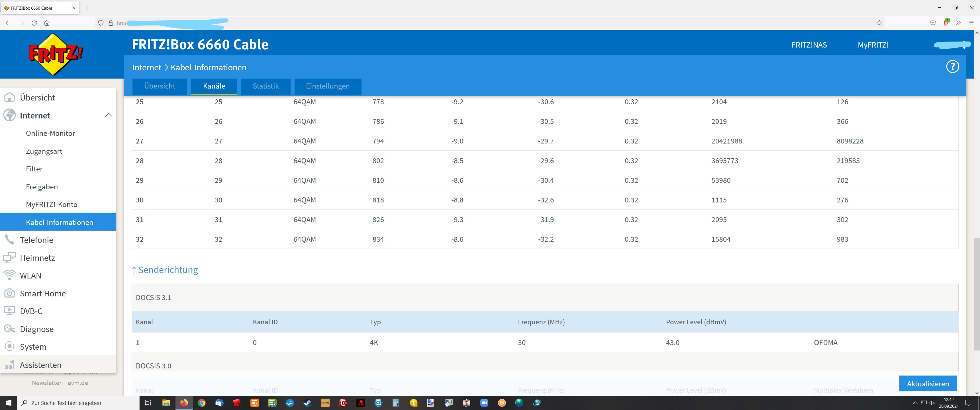Expand the Diagnose menu
Image resolution: width=980 pixels, height=410 pixels.
(36, 329)
